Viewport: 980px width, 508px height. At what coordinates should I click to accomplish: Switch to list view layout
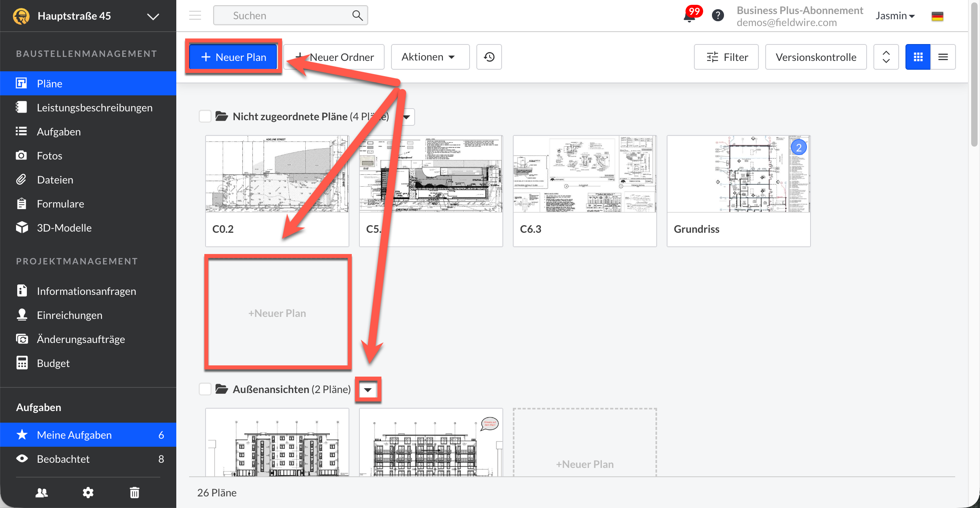943,57
